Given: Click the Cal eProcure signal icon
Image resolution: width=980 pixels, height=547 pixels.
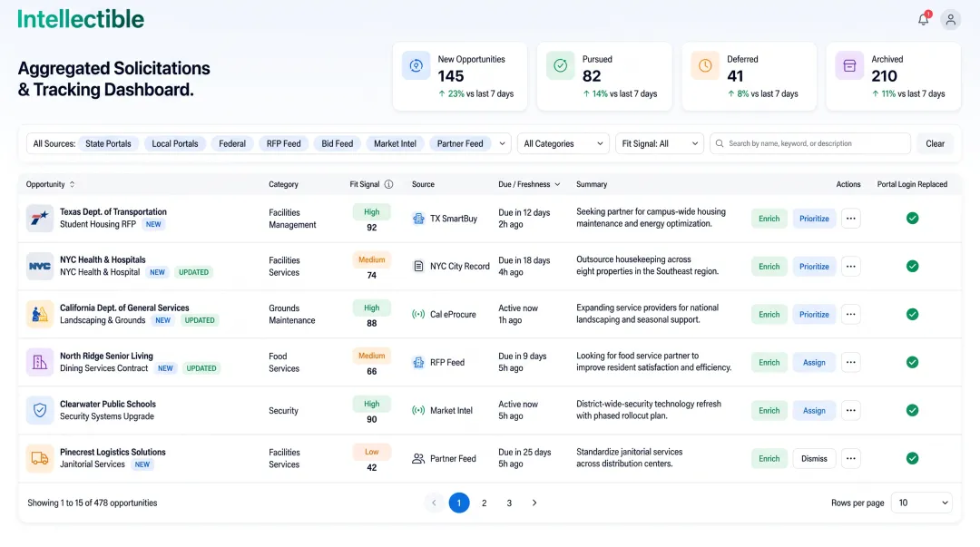Looking at the screenshot, I should click(x=418, y=315).
